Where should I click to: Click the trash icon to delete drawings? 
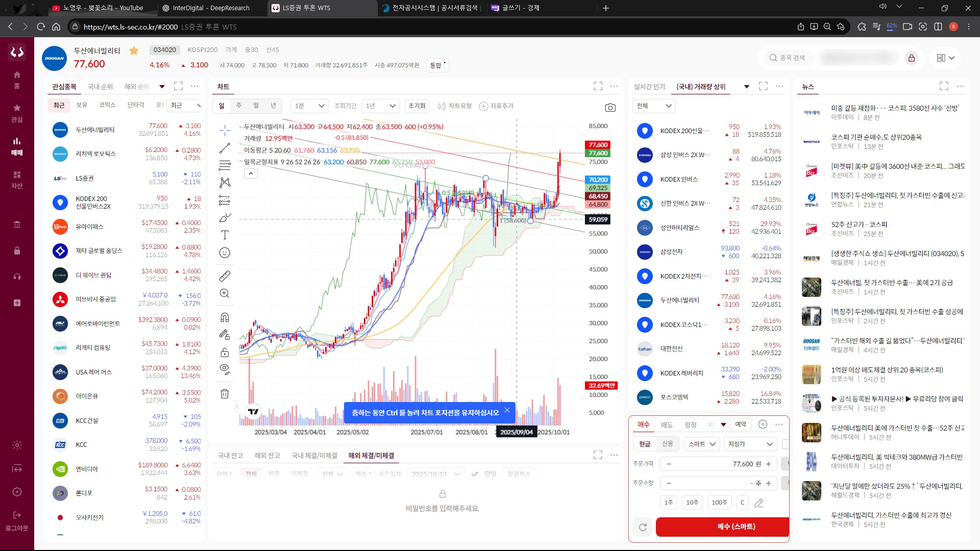click(225, 393)
